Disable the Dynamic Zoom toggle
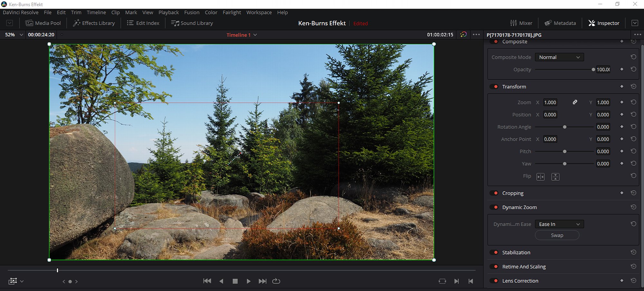Screen dimensions: 644x291 click(x=495, y=207)
